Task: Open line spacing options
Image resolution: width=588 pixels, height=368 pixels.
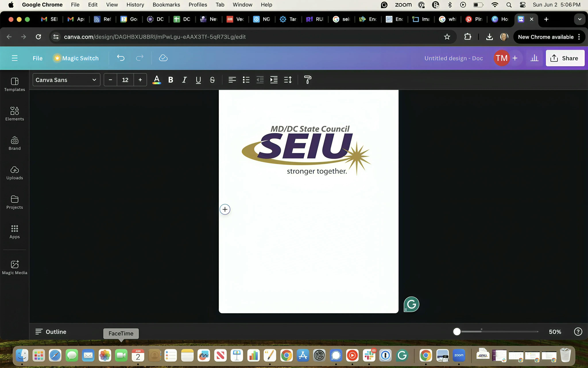Action: (288, 80)
